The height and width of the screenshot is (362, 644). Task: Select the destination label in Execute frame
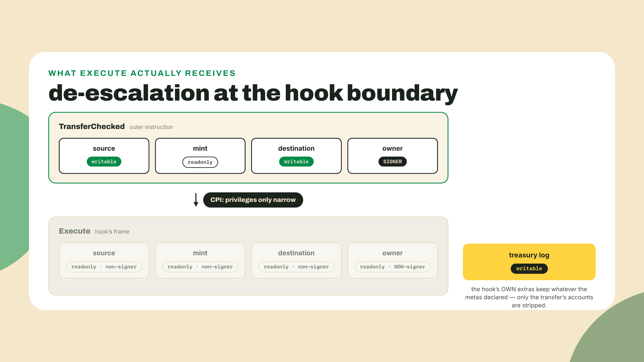(297, 253)
